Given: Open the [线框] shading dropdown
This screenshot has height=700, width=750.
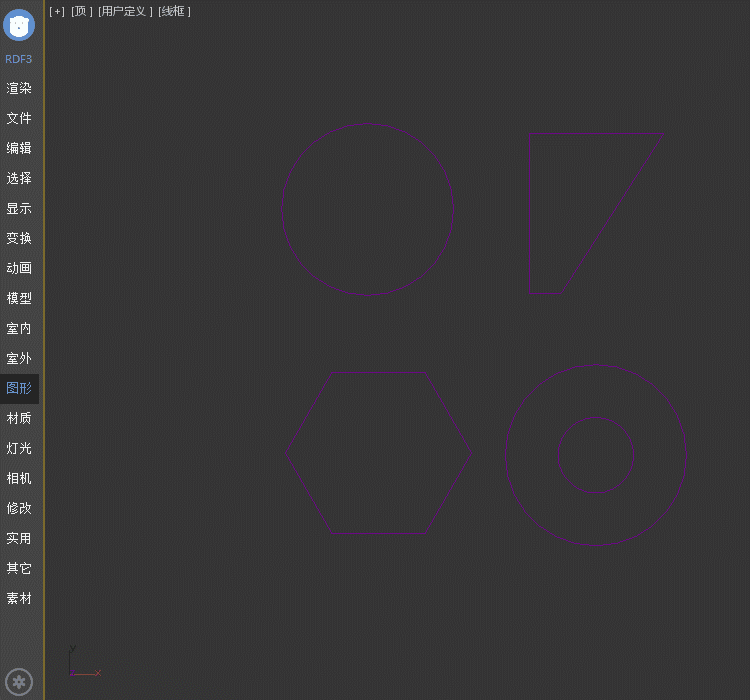Looking at the screenshot, I should point(174,11).
